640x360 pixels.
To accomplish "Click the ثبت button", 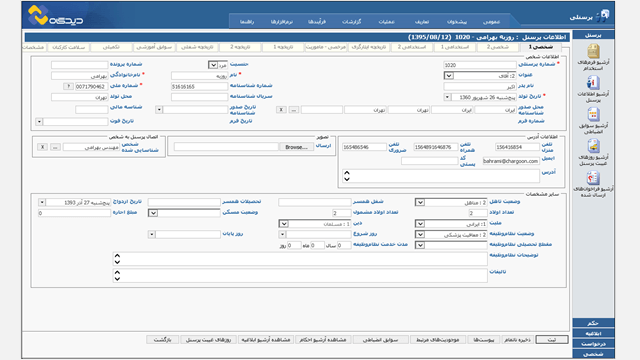I will click(552, 340).
